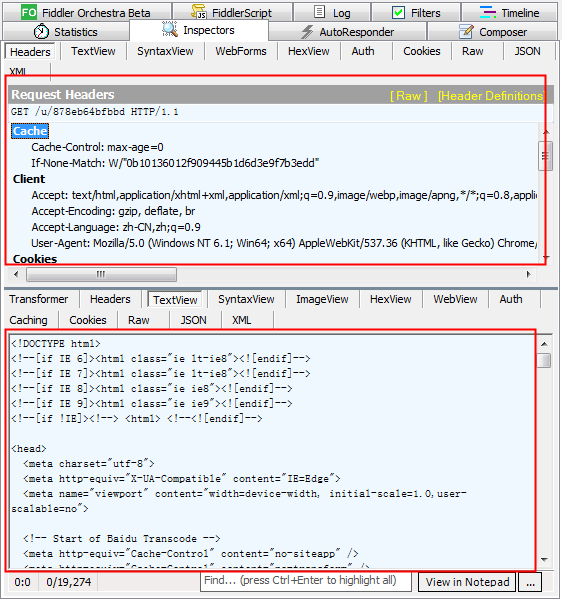Image resolution: width=562 pixels, height=600 pixels.
Task: Select the Client header group
Action: coord(29,179)
